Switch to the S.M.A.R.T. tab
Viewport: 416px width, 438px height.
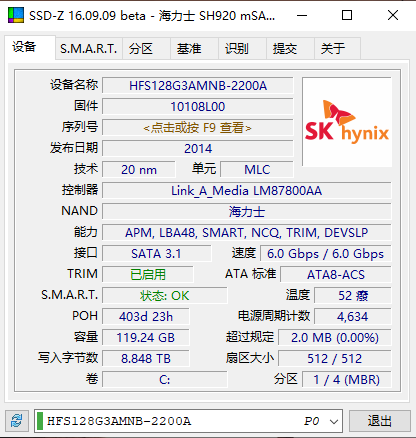tap(89, 49)
